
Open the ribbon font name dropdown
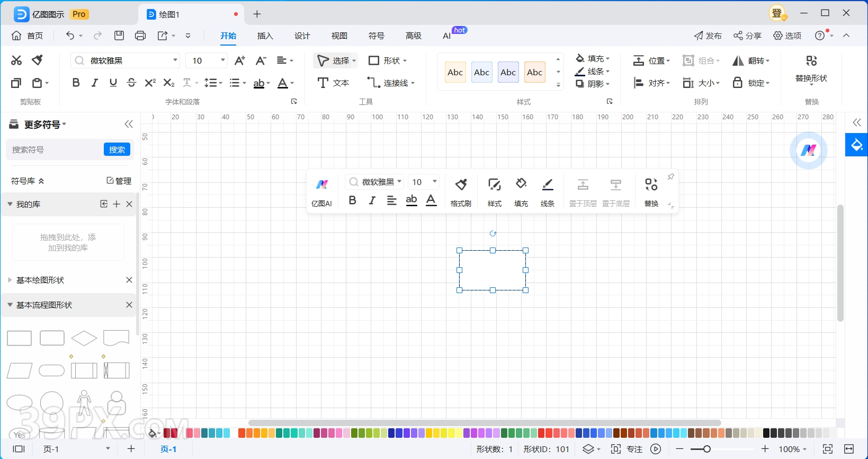coord(175,60)
